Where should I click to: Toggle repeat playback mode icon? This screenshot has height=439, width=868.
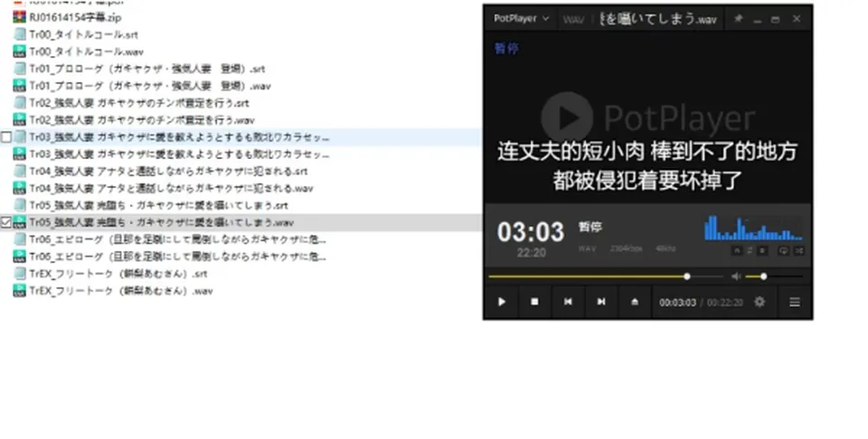[x=783, y=250]
